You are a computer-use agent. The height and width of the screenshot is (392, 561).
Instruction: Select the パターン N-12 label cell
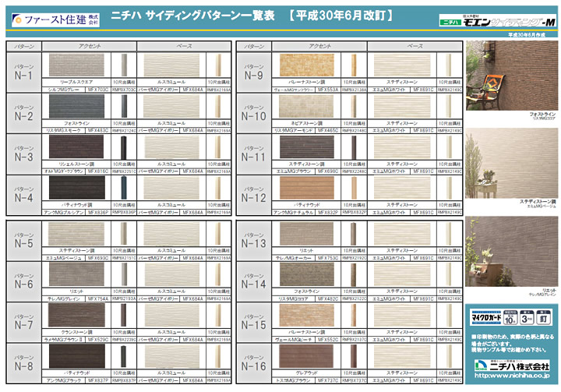point(254,195)
